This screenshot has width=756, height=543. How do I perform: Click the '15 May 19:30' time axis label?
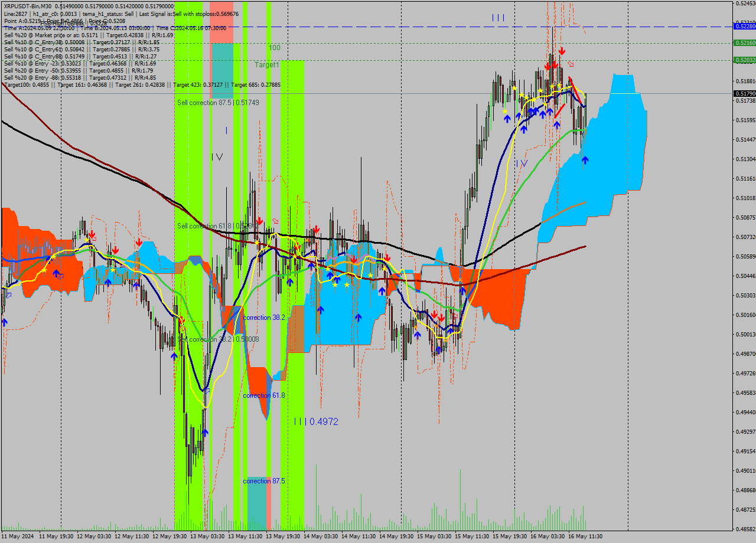click(x=510, y=537)
